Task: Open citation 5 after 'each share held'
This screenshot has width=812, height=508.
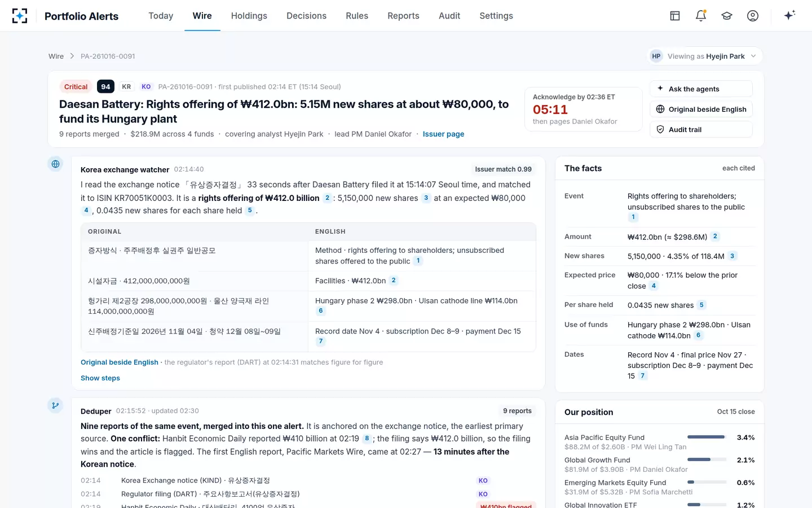Action: pyautogui.click(x=250, y=211)
